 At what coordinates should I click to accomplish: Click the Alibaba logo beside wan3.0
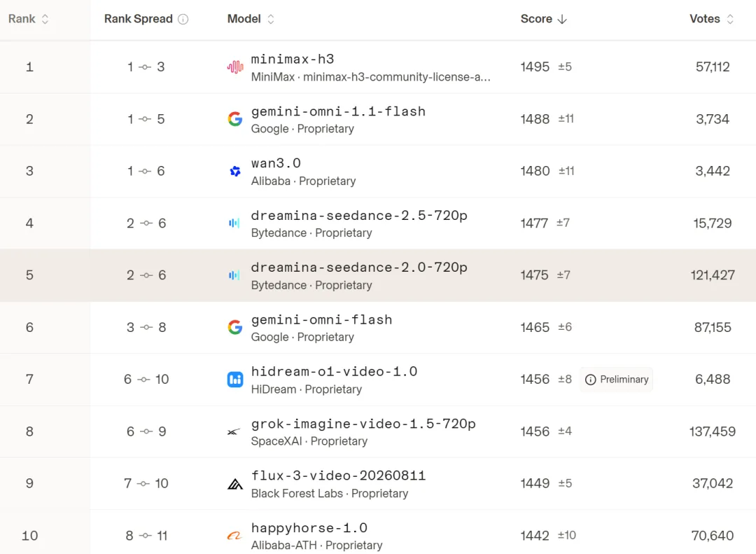pos(235,171)
